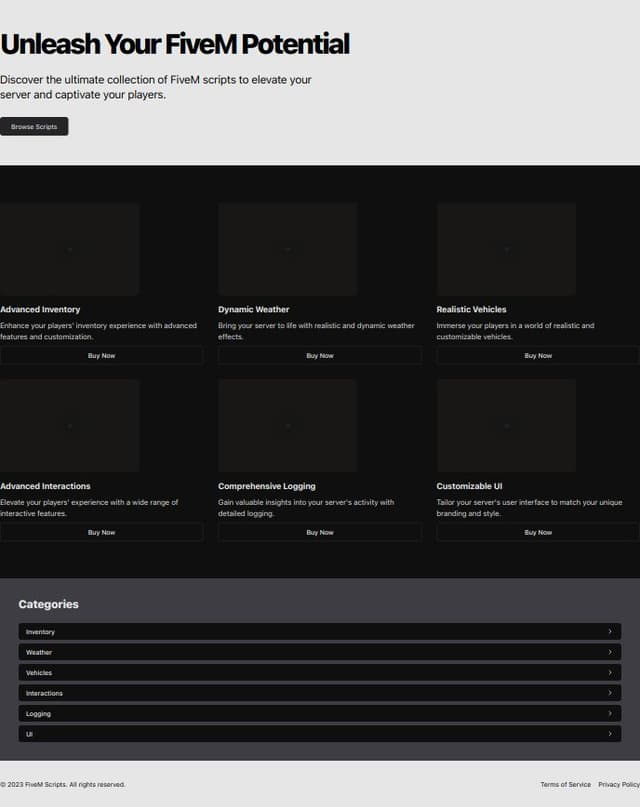640x807 pixels.
Task: Click the Comprehensive Logging title
Action: [266, 486]
